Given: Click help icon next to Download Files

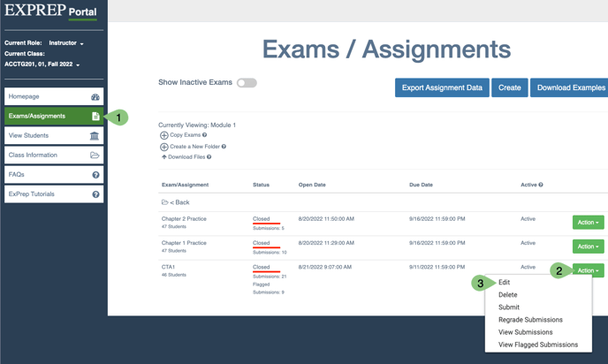Looking at the screenshot, I should [209, 157].
